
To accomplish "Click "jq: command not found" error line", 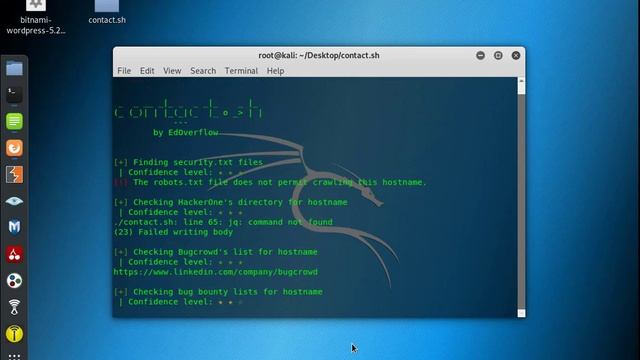I will coord(223,222).
